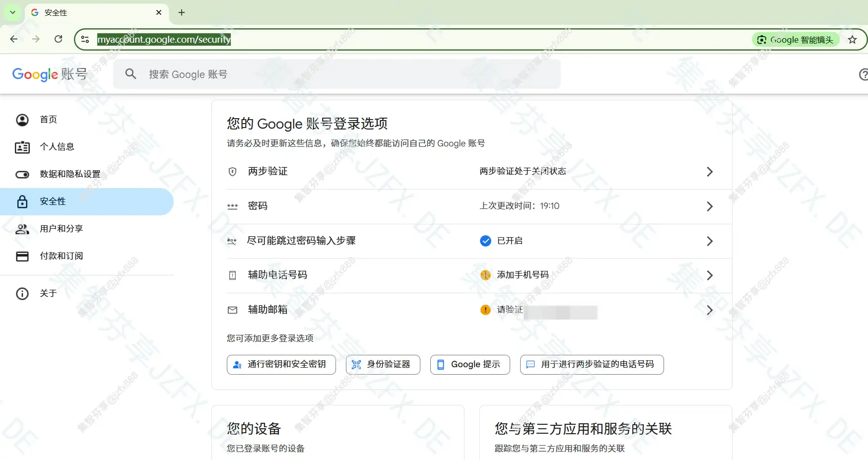Click the password dots icon beside 密码

tap(232, 206)
